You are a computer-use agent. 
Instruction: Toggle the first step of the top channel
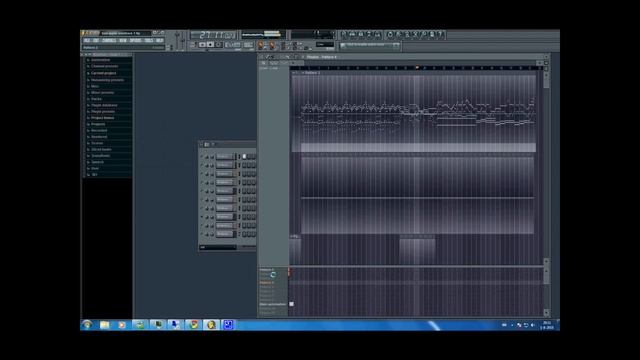click(244, 157)
